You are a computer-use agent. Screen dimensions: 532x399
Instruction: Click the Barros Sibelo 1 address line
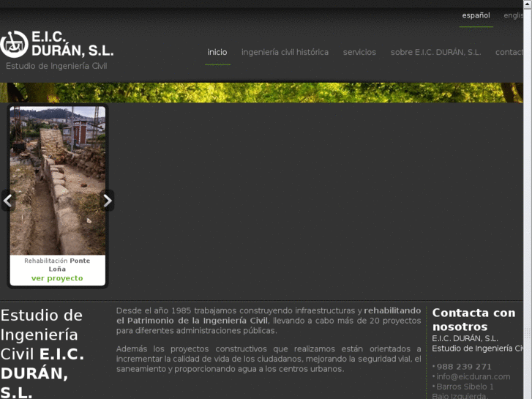(x=465, y=387)
